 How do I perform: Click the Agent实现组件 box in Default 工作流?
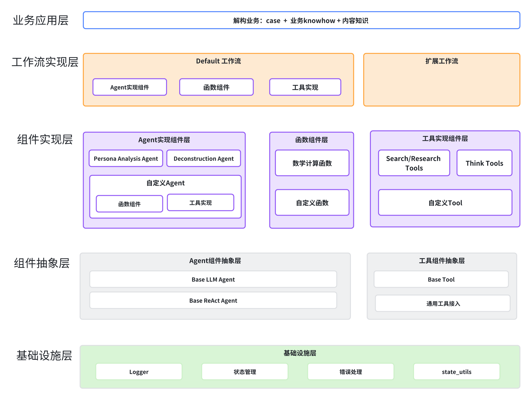click(130, 87)
